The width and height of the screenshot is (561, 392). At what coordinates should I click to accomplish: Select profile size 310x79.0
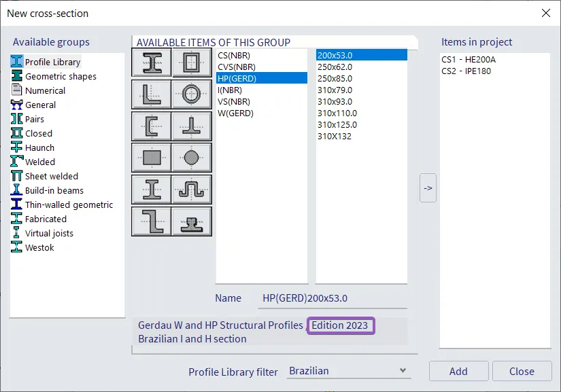[337, 90]
